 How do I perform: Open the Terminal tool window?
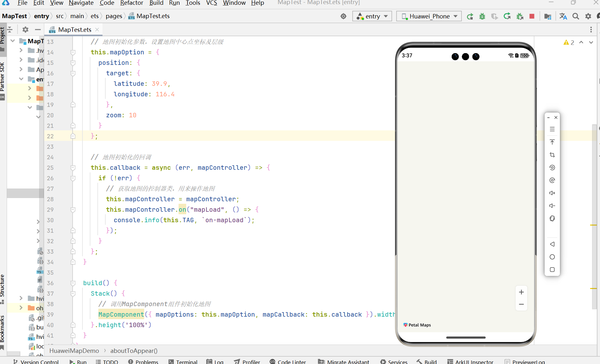[183, 362]
